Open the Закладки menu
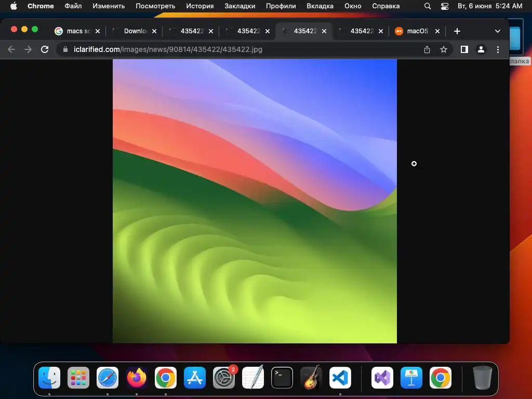Viewport: 532px width, 399px height. click(x=240, y=6)
